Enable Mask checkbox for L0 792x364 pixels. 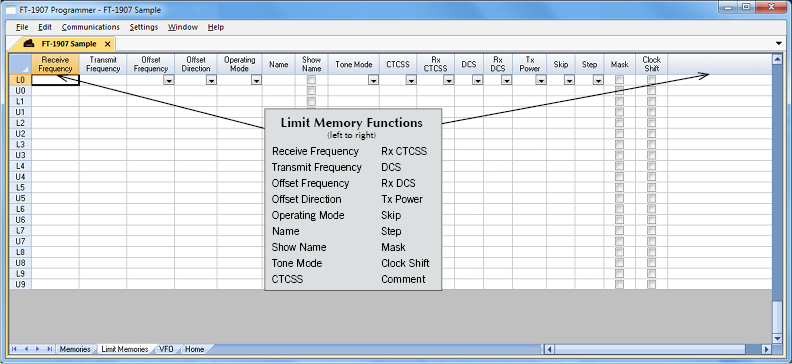coord(619,80)
